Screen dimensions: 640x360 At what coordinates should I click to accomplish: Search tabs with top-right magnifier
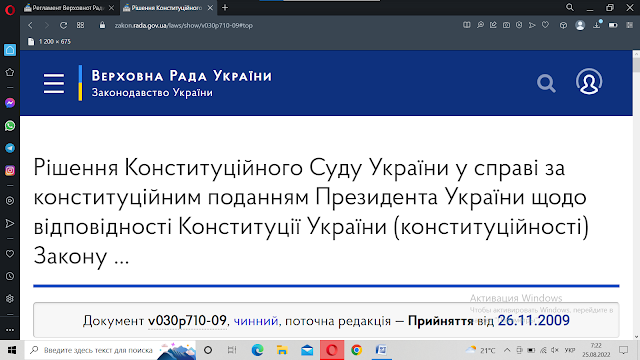point(570,7)
